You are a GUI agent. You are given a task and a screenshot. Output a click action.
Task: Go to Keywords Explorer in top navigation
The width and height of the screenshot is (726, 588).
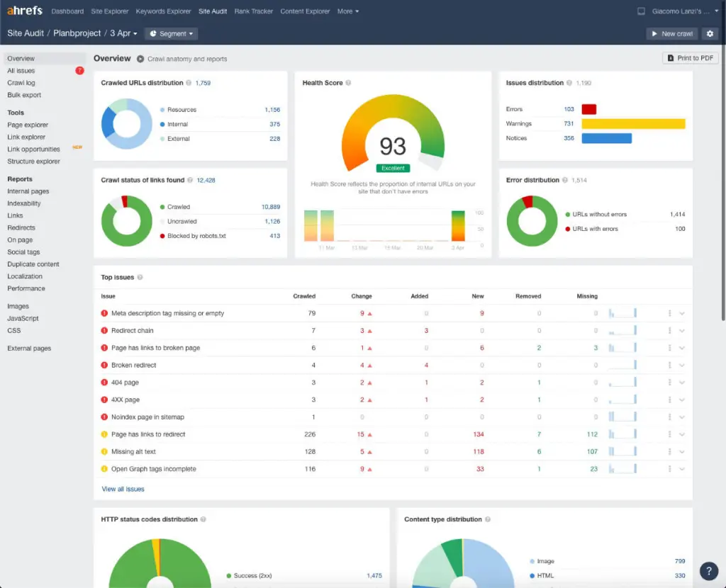point(163,11)
